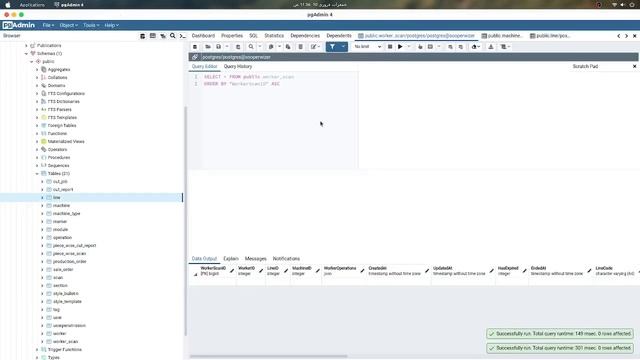The image size is (640, 360).
Task: Open the No limit rows dropdown
Action: pos(367,47)
